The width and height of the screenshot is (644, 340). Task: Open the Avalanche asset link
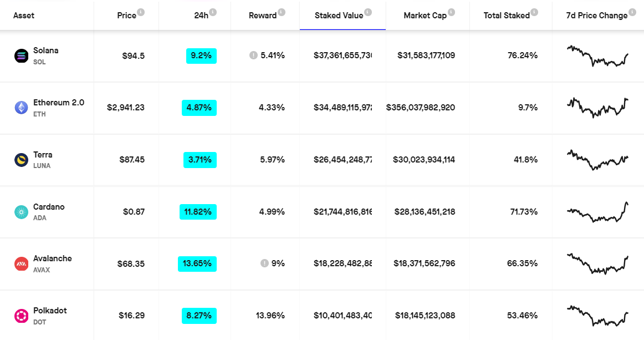tap(53, 258)
